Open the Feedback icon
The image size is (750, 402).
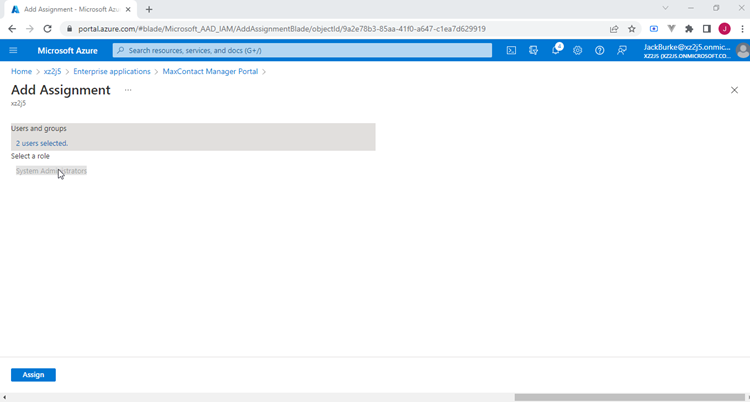tap(622, 50)
